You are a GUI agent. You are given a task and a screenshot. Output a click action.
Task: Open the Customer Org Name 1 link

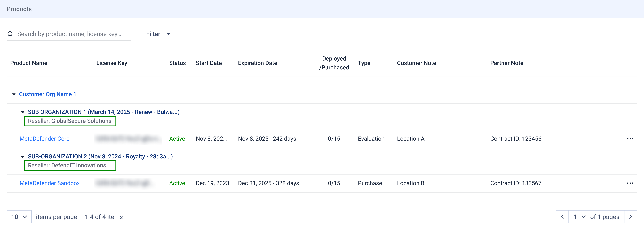[x=48, y=94]
